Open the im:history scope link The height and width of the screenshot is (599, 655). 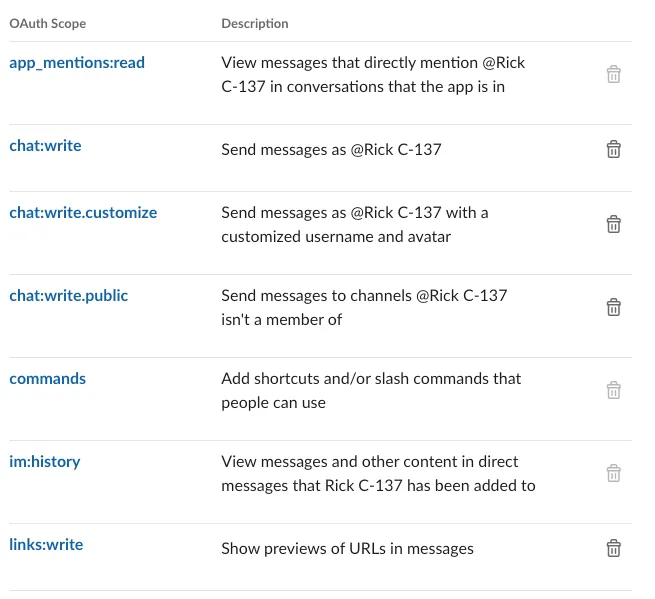[x=45, y=462]
